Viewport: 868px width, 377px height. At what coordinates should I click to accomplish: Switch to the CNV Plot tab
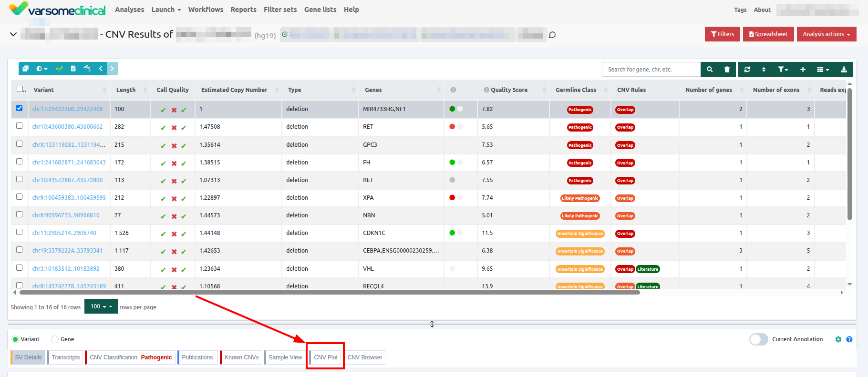pyautogui.click(x=325, y=357)
